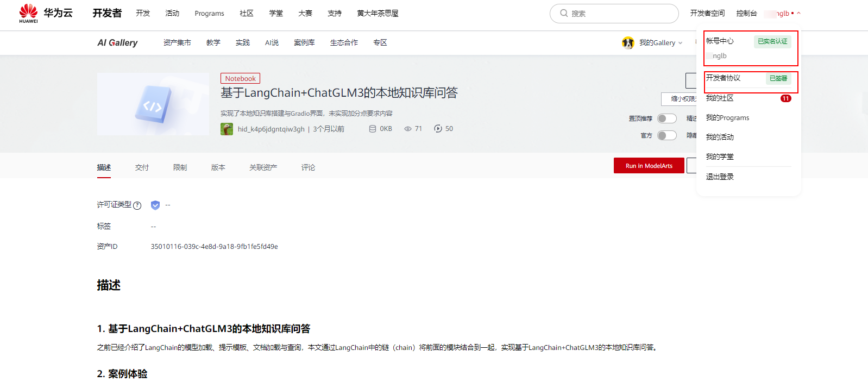Click the run count play icon
868x388 pixels.
coord(438,129)
